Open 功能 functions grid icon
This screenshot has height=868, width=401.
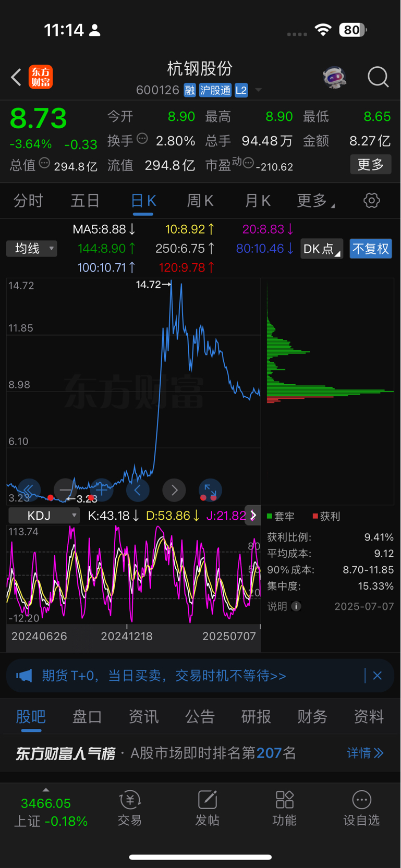click(284, 808)
